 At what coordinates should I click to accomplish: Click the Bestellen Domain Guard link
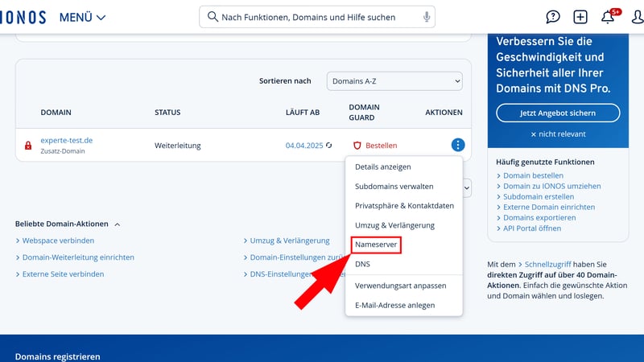coord(381,146)
